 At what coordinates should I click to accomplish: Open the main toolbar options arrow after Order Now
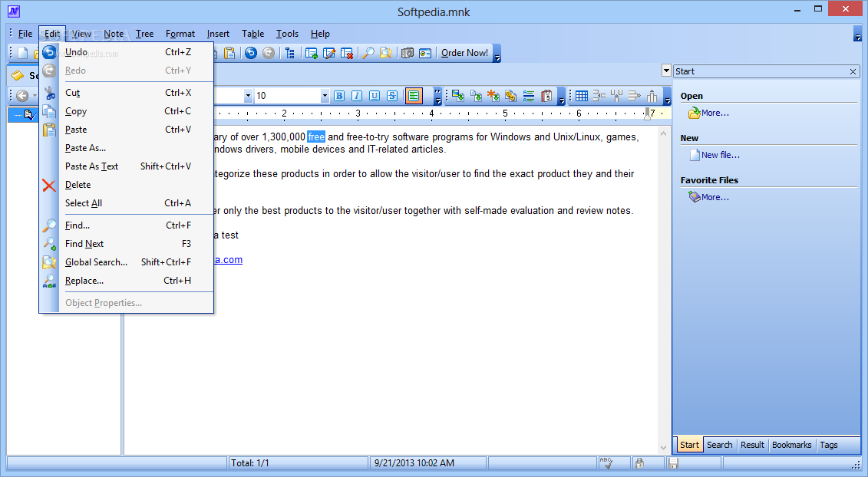tap(497, 54)
